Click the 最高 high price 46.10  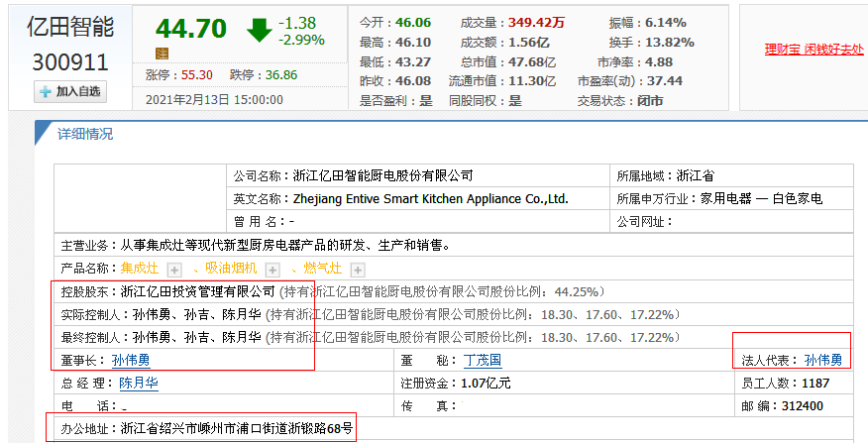pyautogui.click(x=413, y=43)
